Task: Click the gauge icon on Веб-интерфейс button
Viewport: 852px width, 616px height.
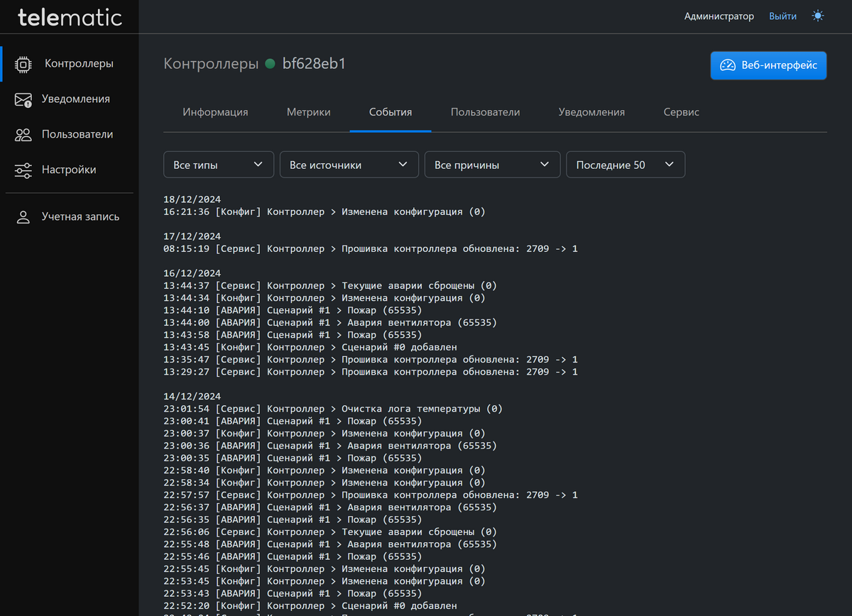Action: (x=728, y=65)
